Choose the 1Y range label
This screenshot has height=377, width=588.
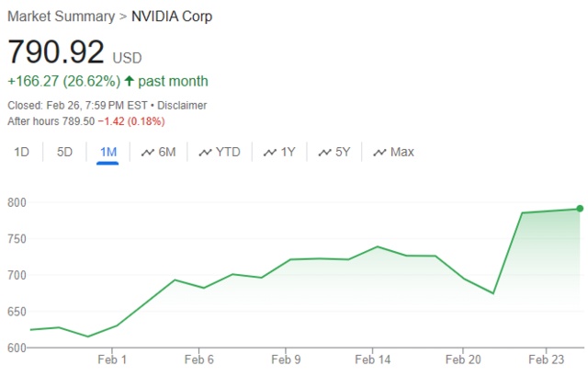(288, 152)
